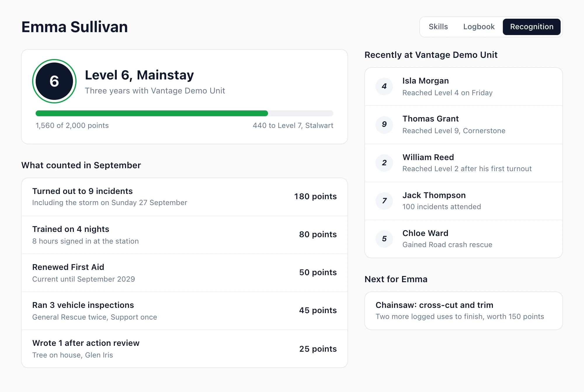The height and width of the screenshot is (392, 584).
Task: Click 'Reached Level 9, Cornerstone' text
Action: pyautogui.click(x=454, y=131)
